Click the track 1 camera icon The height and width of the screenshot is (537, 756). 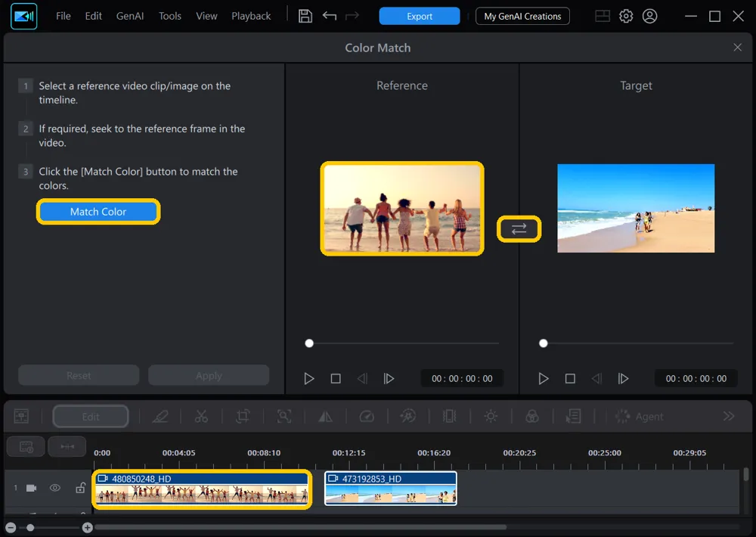(x=31, y=488)
